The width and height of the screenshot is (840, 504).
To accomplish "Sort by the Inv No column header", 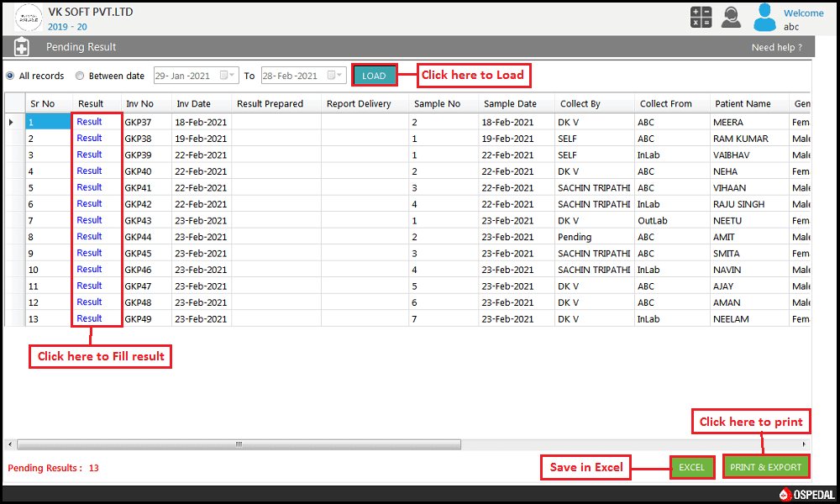I will 148,103.
